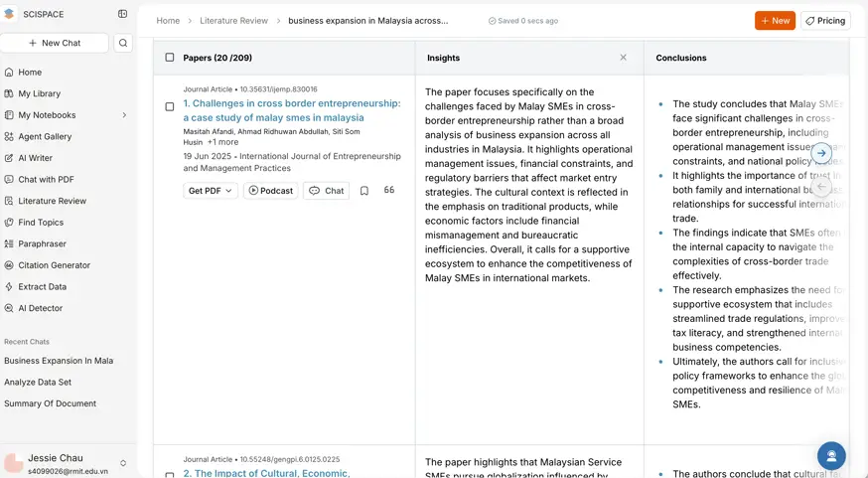Click the AI Detector sidebar icon

pyautogui.click(x=9, y=308)
